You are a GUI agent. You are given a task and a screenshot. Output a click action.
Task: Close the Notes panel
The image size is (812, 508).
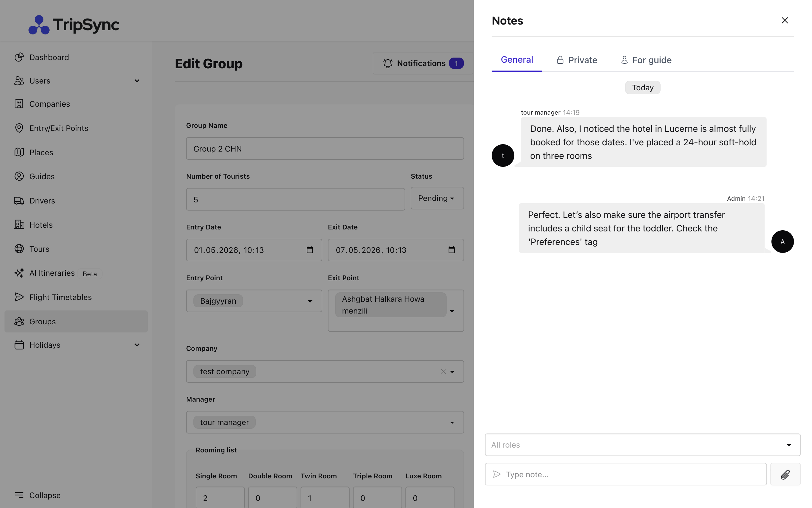click(x=784, y=21)
